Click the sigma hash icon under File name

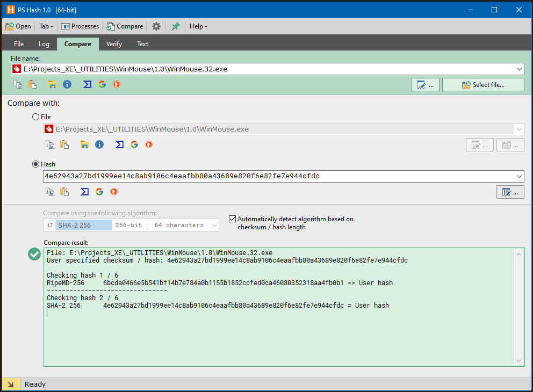tap(87, 84)
